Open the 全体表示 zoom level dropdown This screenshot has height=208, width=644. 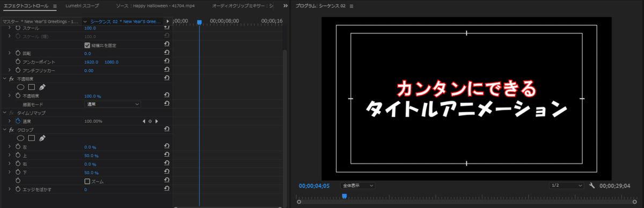point(357,185)
